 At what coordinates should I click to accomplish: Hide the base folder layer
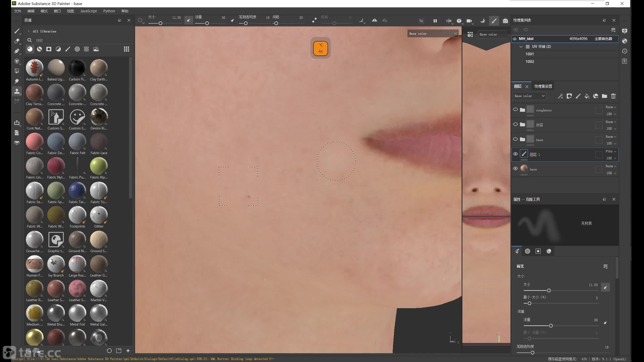coord(515,139)
